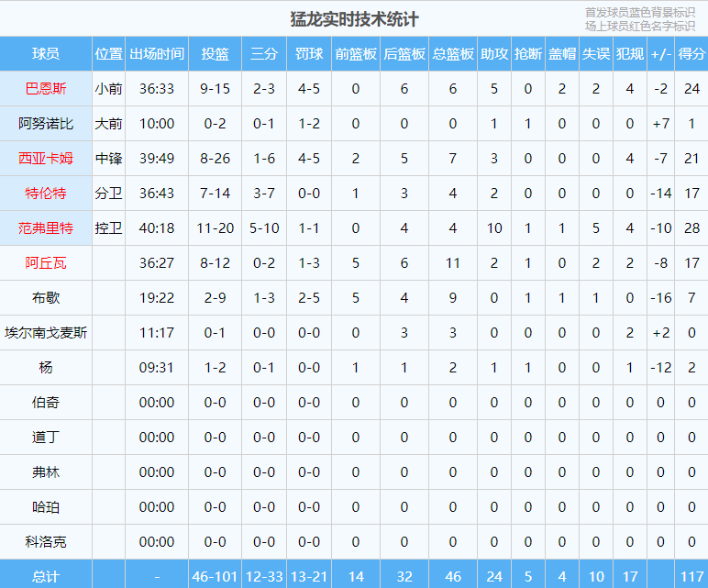Click the 得分 column header
This screenshot has height=588, width=708.
[691, 54]
